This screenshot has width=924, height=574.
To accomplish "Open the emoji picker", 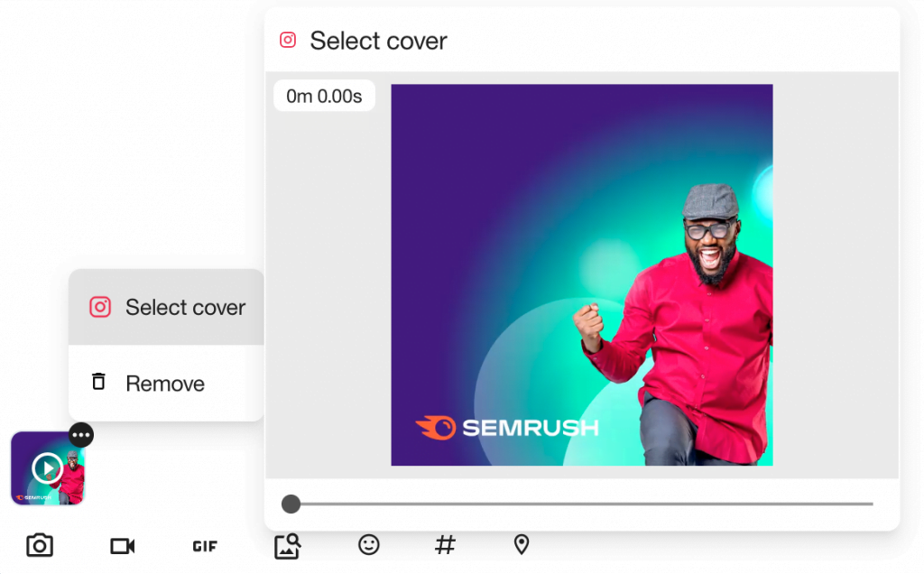I will [369, 544].
